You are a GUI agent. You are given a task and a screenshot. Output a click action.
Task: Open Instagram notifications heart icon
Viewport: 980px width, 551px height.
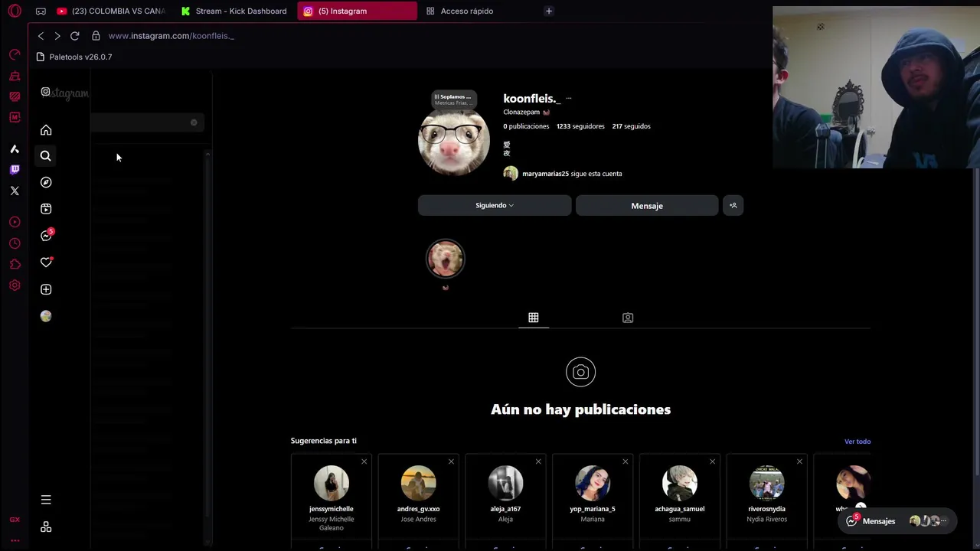[46, 262]
